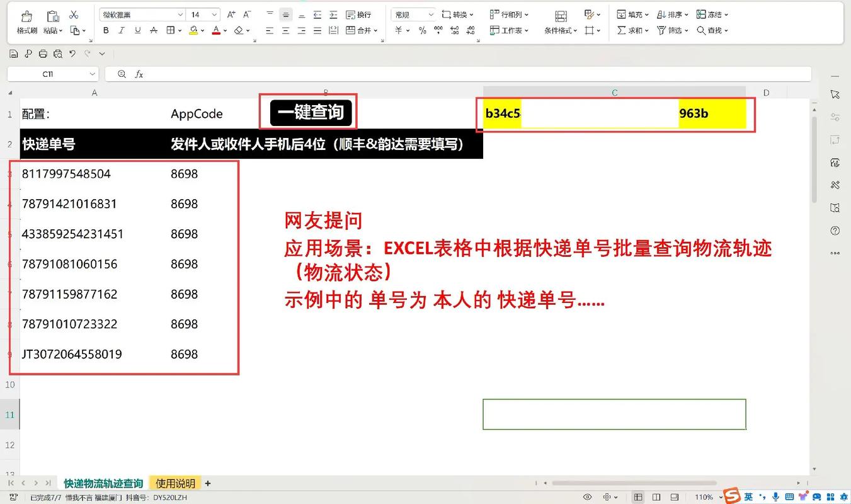
Task: Toggle italic formatting with the I icon
Action: click(121, 30)
